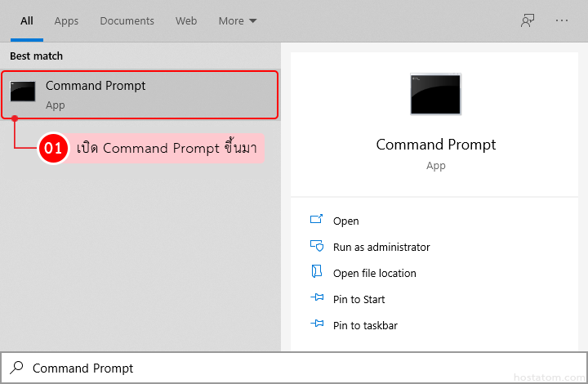Switch to the Apps tab
Viewport: 588px width, 384px height.
tap(66, 20)
